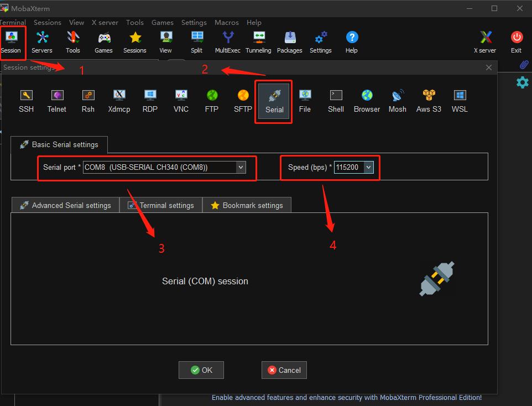This screenshot has width=532, height=406.
Task: Choose Mosh session type
Action: tap(398, 101)
